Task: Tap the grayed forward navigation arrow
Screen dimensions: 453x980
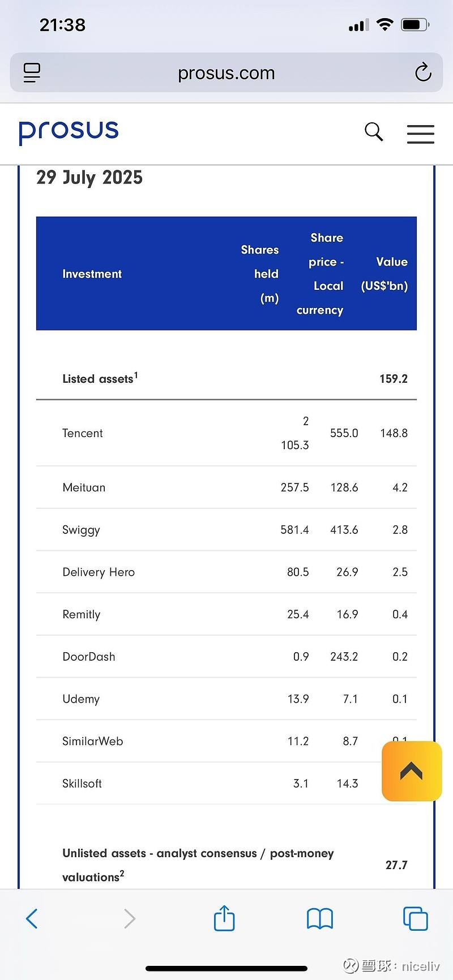Action: pyautogui.click(x=129, y=918)
